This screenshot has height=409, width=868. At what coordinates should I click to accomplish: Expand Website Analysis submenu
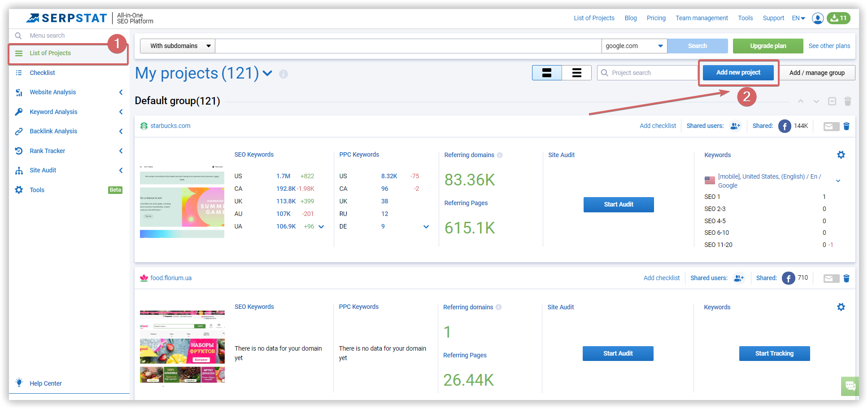(121, 92)
